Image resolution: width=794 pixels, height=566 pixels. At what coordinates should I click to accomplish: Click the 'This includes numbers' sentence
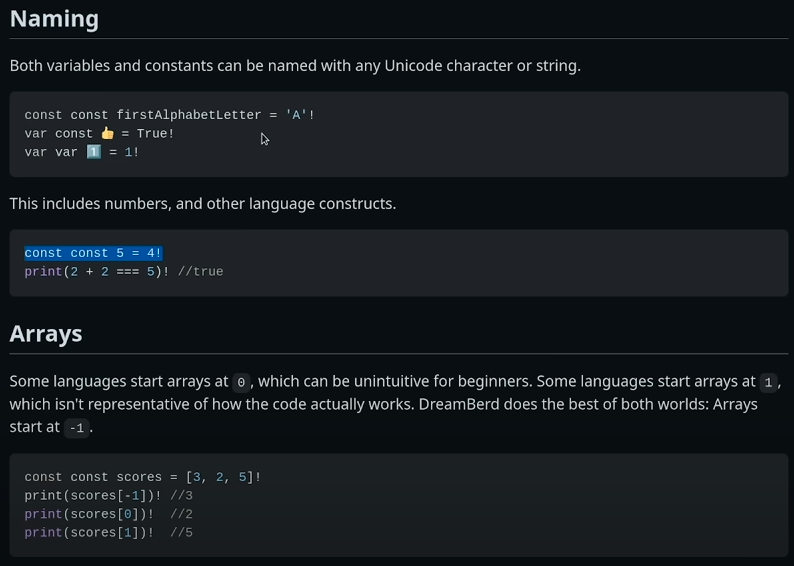coord(202,204)
